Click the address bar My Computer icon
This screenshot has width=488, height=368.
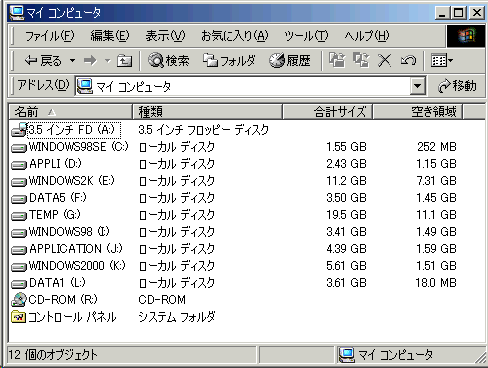85,86
